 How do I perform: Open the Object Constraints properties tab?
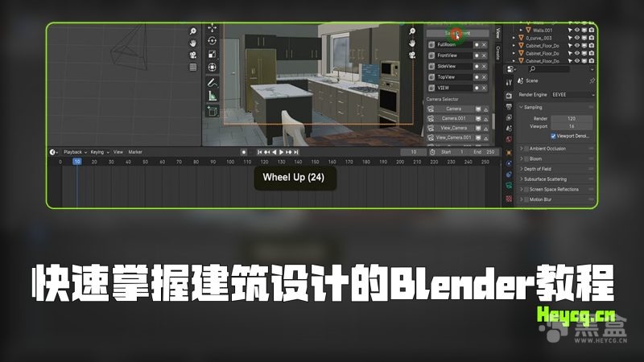[x=509, y=174]
